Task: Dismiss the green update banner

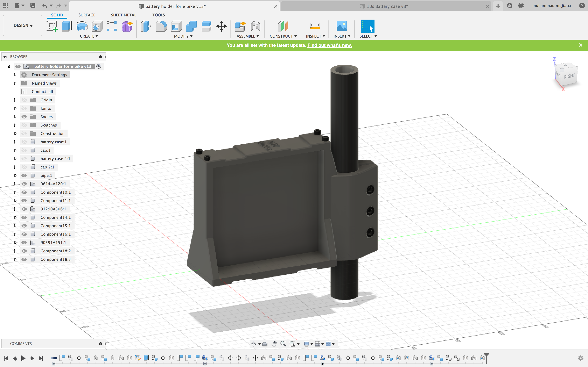Action: [580, 45]
